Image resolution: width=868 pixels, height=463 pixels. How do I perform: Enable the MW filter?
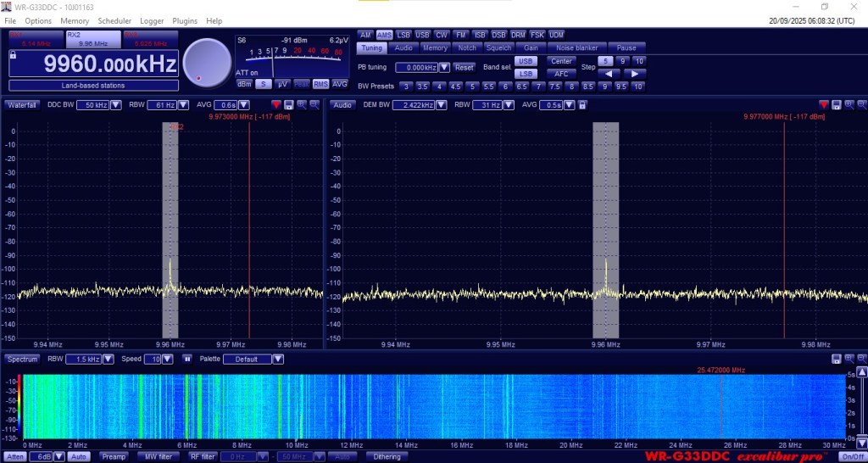157,457
